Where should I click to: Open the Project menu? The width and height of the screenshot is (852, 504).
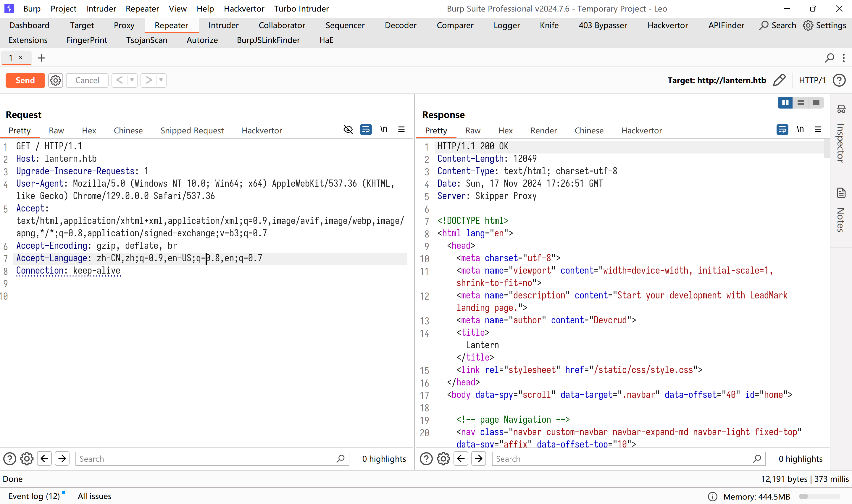point(63,9)
